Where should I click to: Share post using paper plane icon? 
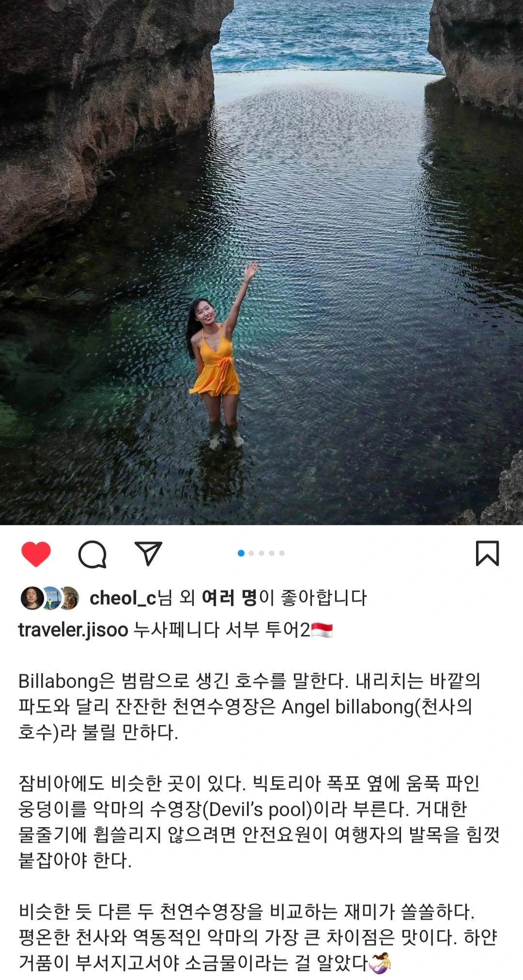pos(148,554)
